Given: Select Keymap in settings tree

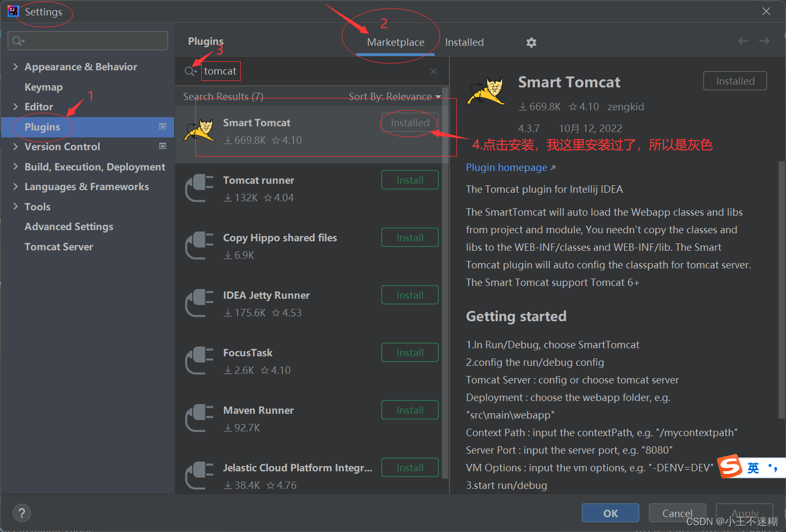Looking at the screenshot, I should [x=44, y=87].
